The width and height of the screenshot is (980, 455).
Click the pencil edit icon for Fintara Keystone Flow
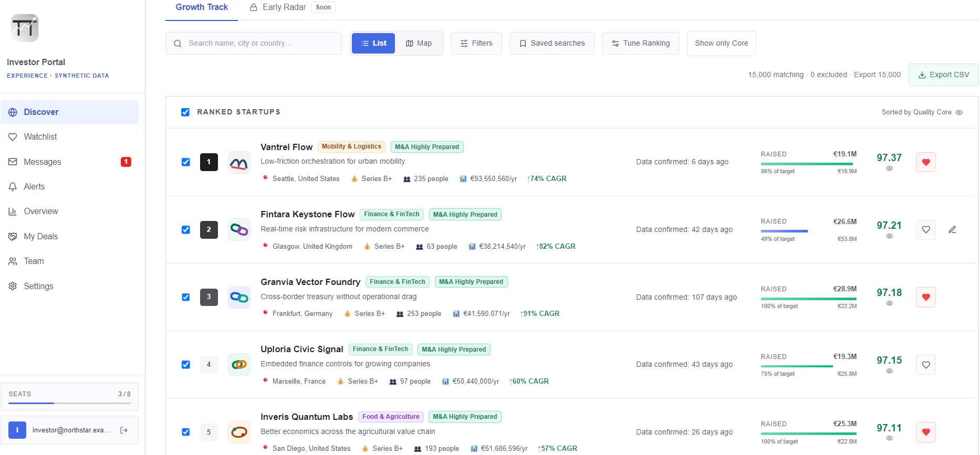[952, 229]
